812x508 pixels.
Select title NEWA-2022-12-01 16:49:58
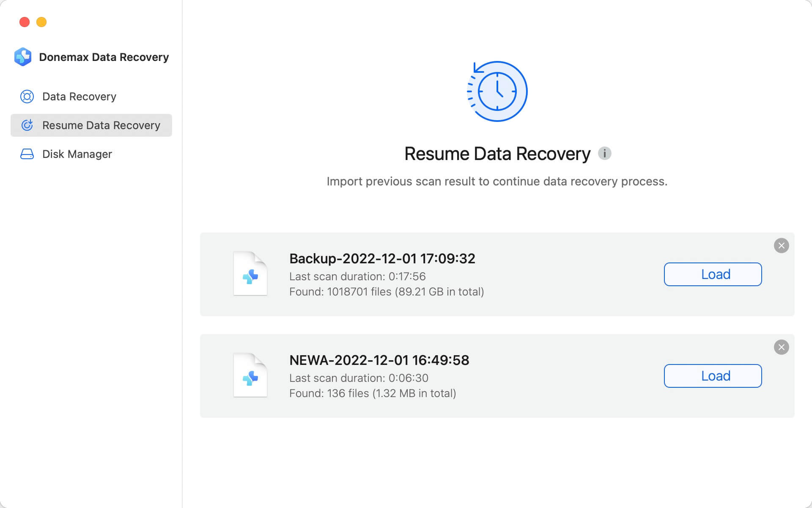tap(379, 360)
